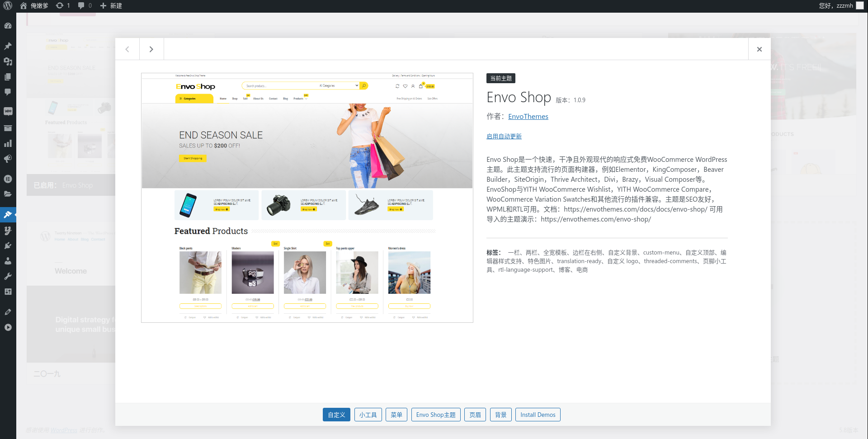Open the WordPress logo menu
Viewport: 868px width, 439px height.
click(x=8, y=5)
